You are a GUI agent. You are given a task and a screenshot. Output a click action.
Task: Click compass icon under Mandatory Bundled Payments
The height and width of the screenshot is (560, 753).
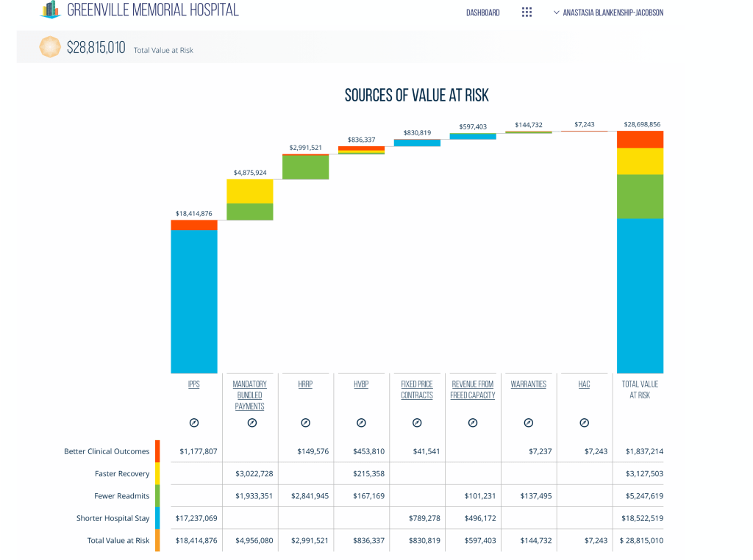(x=251, y=423)
